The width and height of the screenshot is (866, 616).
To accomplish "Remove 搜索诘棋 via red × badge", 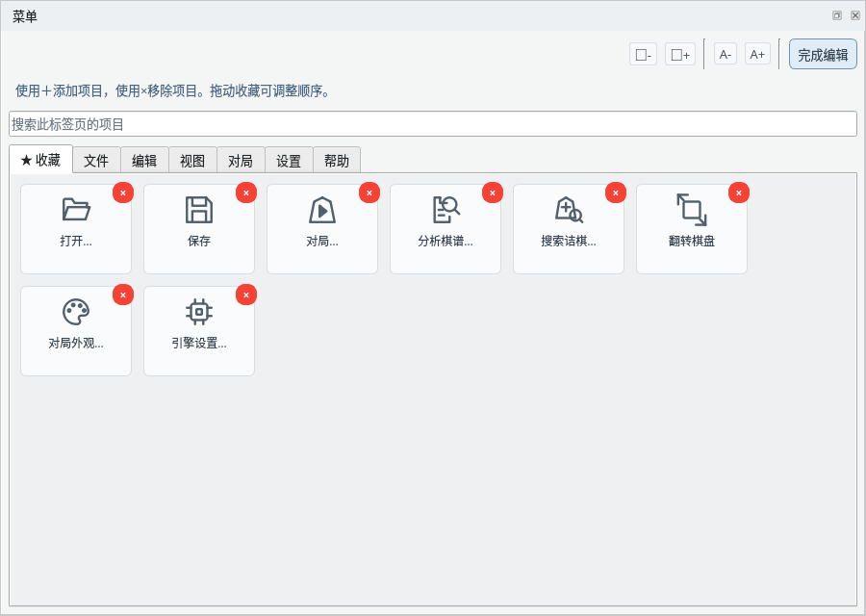I will tap(616, 192).
